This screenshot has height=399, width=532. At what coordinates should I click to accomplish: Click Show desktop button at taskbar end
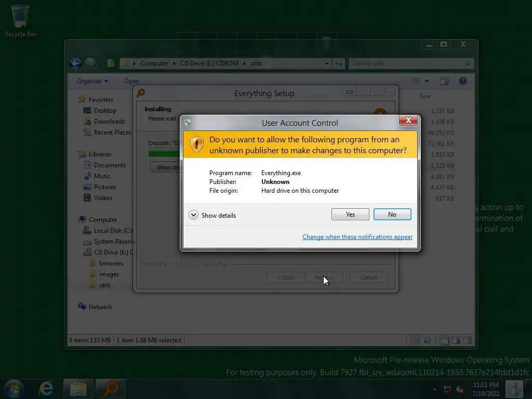tap(529, 389)
